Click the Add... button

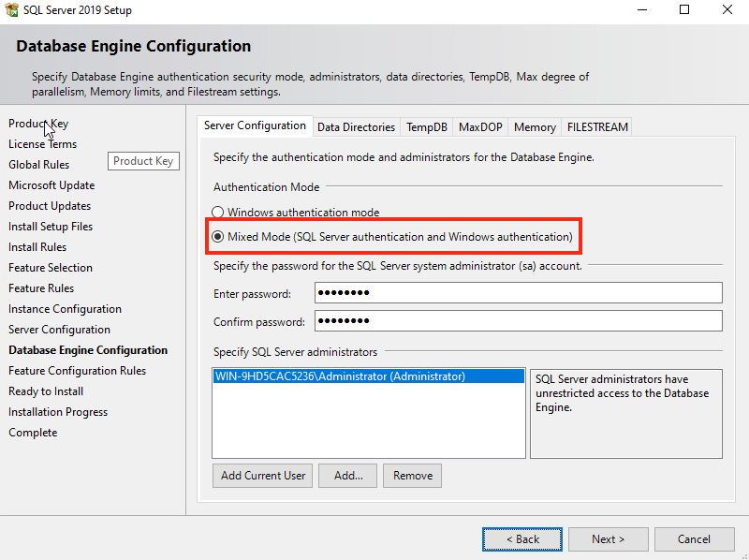tap(347, 476)
